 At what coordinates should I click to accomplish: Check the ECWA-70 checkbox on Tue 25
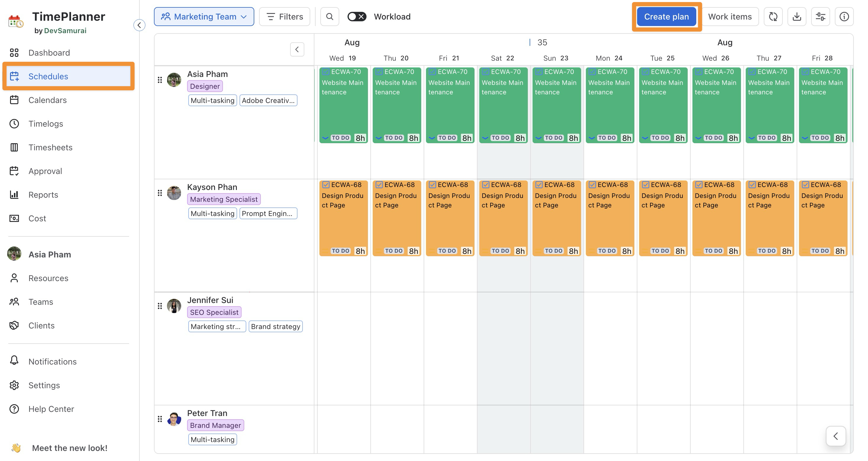tap(646, 72)
